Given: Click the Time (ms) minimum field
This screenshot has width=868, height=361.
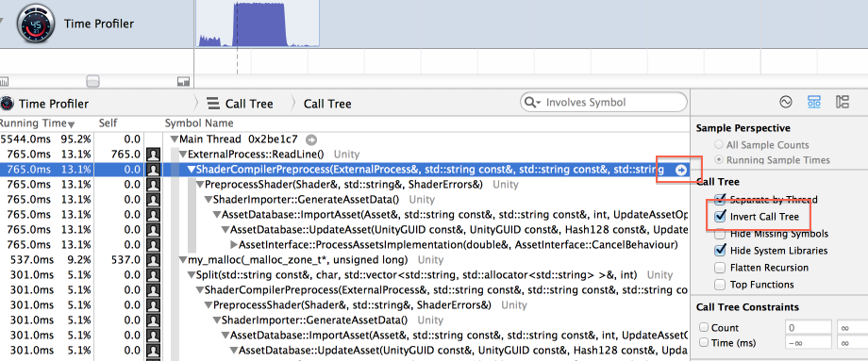Looking at the screenshot, I should 809,343.
